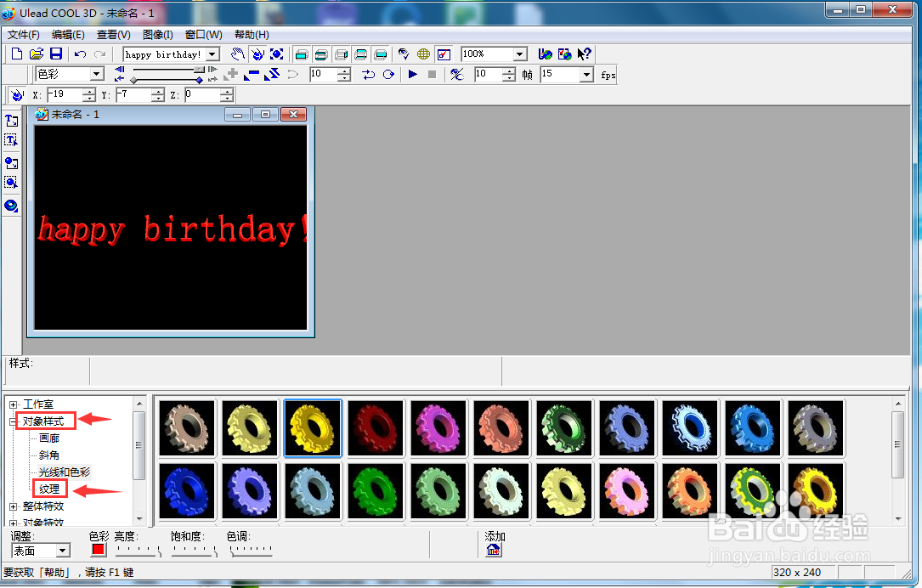Click the EasyPalette brush-globe icon
922x588 pixels.
545,54
